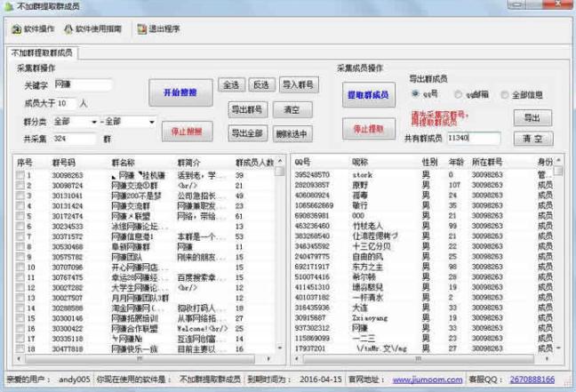Select group row 网赚拓展培训
The image size is (576, 392).
click(146, 318)
